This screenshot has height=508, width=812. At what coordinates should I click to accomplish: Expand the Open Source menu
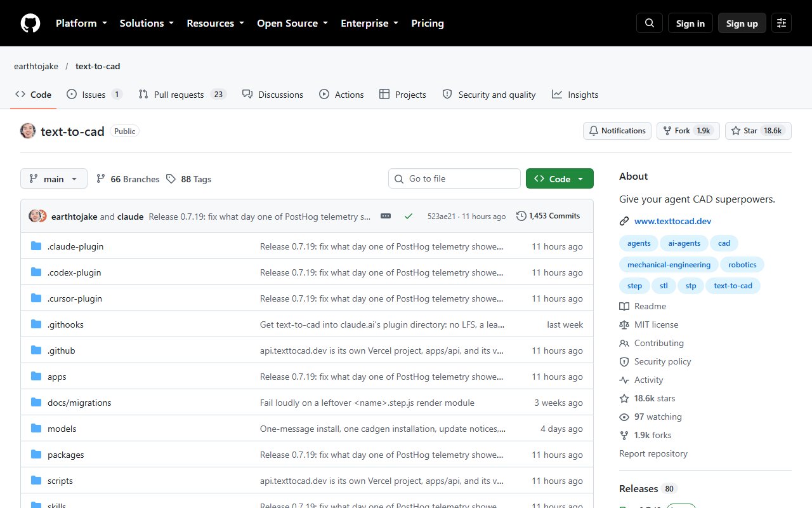(292, 23)
